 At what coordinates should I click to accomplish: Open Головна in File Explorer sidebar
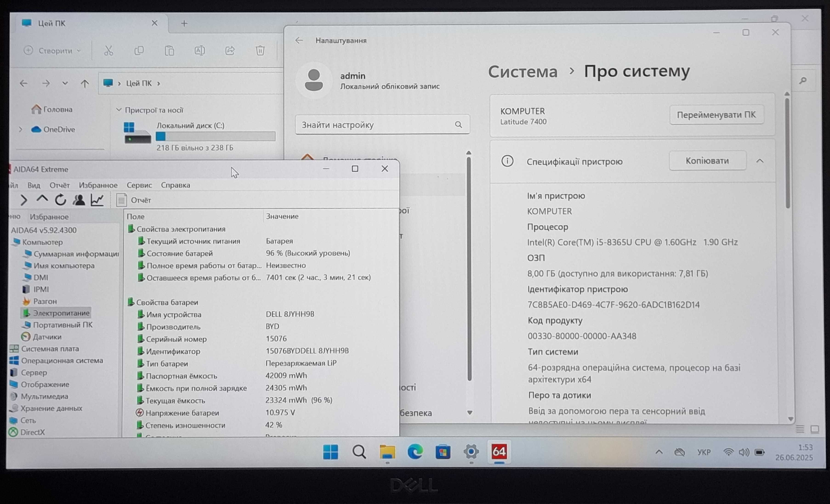52,109
